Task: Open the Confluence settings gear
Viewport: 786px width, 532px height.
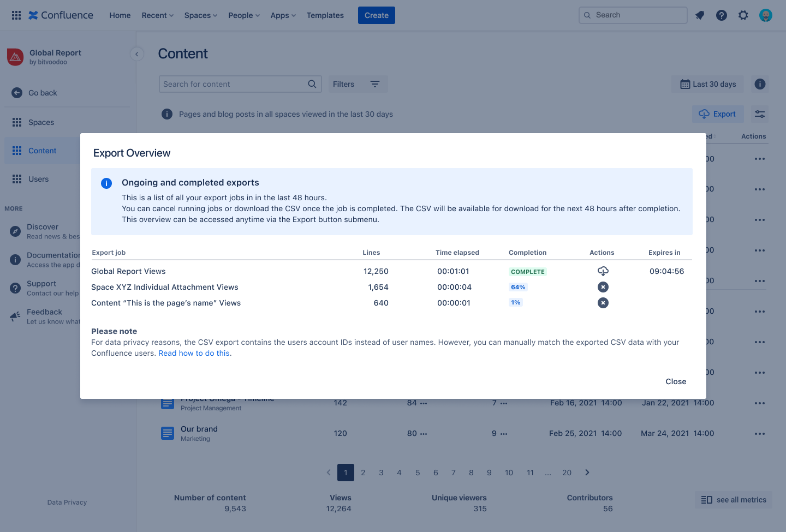Action: click(x=743, y=15)
